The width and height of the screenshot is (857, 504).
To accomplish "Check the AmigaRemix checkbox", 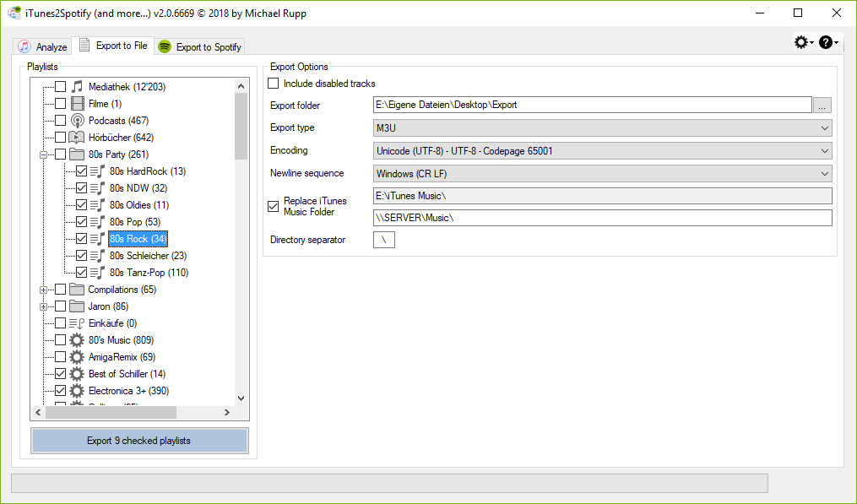I will (x=61, y=357).
